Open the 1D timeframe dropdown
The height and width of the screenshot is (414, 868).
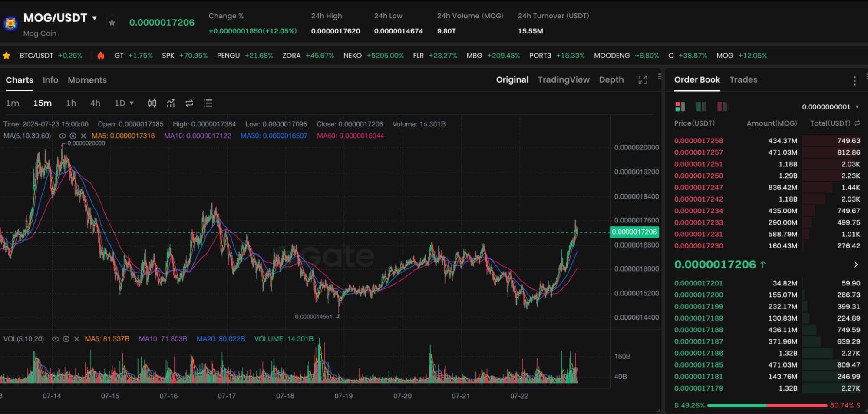click(124, 103)
